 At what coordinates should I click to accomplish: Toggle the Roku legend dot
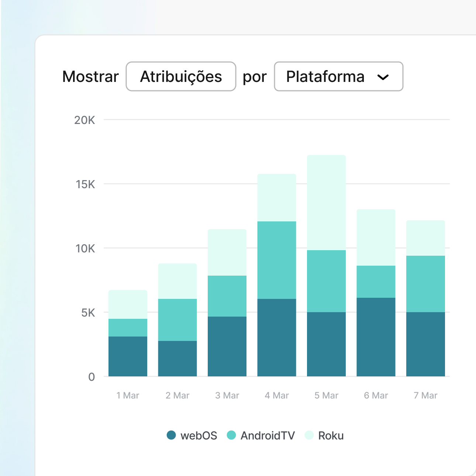[309, 435]
